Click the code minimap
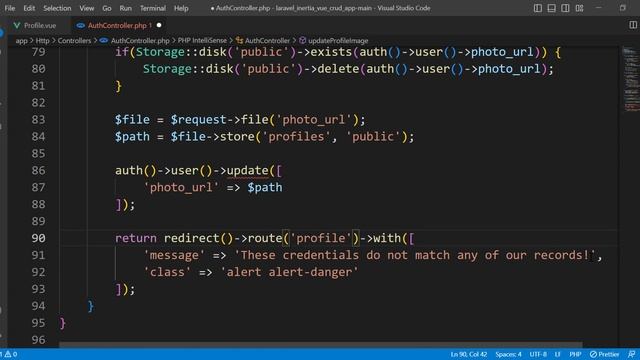Screen dimensions: 640x360 (631, 80)
